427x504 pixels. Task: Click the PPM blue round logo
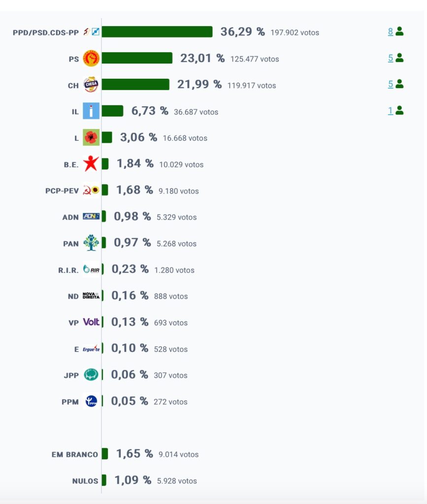click(x=91, y=401)
